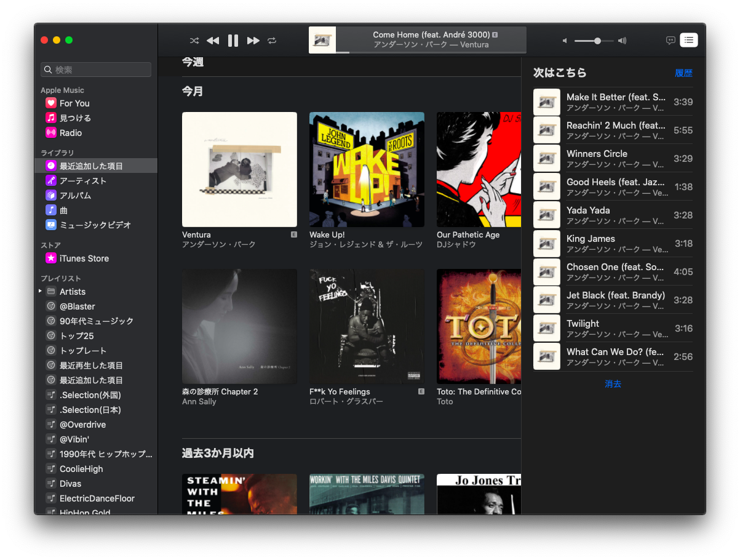Click アンダーソン・パーク artist under Ventura album
Viewport: 740px width, 560px height.
219,245
